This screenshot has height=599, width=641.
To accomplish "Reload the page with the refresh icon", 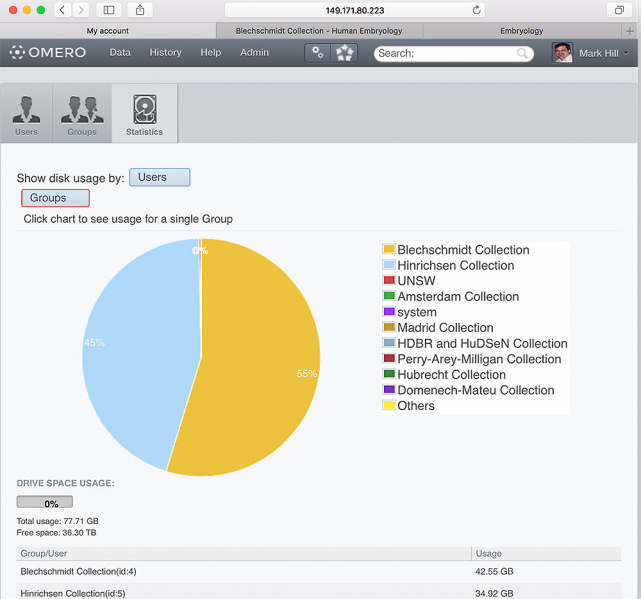I will click(477, 10).
